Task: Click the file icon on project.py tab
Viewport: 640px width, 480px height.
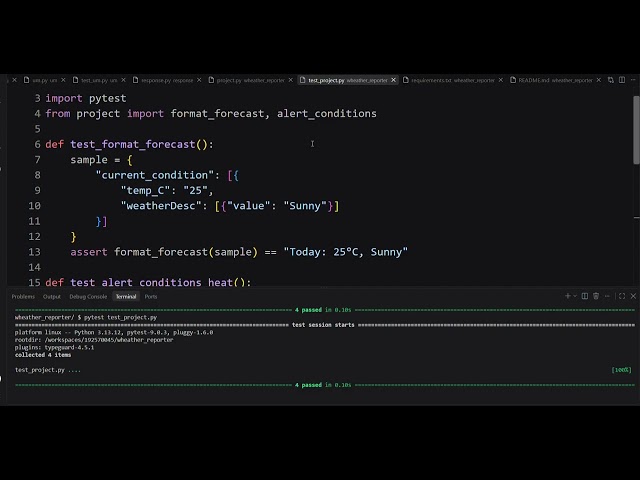Action: [x=211, y=80]
